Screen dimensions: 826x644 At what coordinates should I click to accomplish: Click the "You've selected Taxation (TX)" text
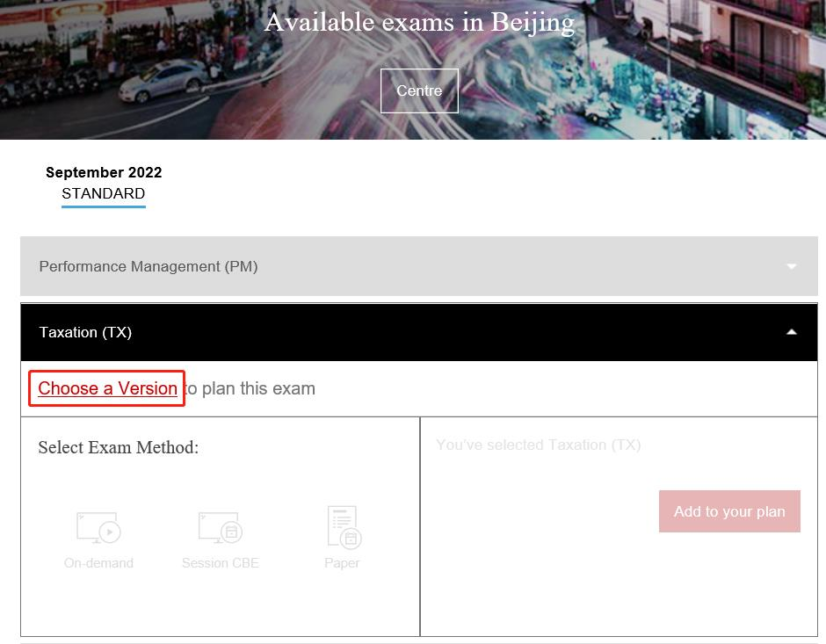538,445
